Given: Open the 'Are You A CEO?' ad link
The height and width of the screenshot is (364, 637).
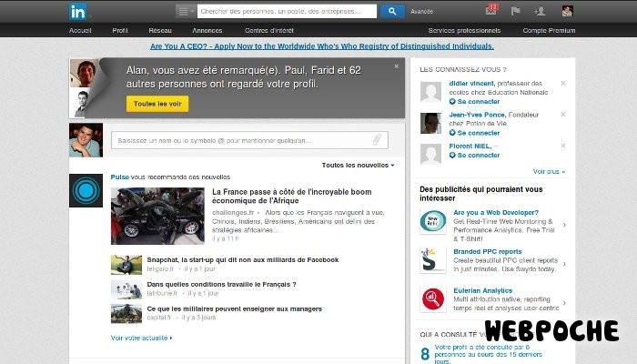Looking at the screenshot, I should click(322, 46).
